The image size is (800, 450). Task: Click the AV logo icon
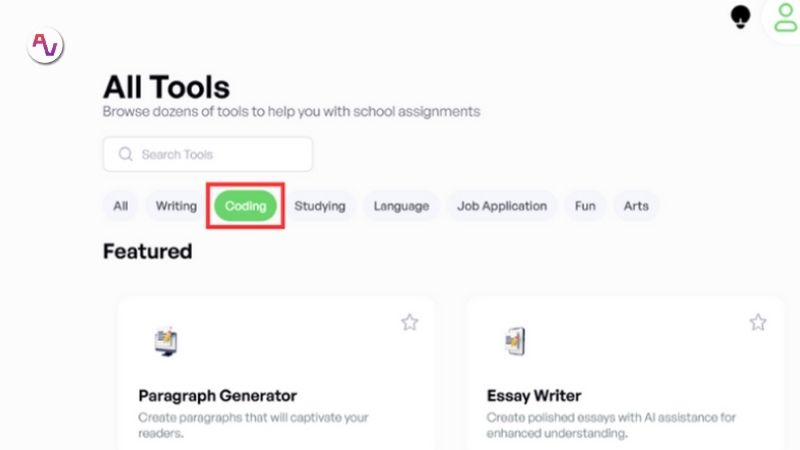coord(45,45)
